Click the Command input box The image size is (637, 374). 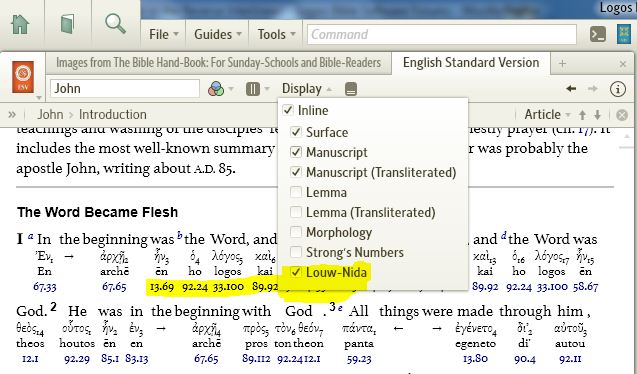pos(442,35)
